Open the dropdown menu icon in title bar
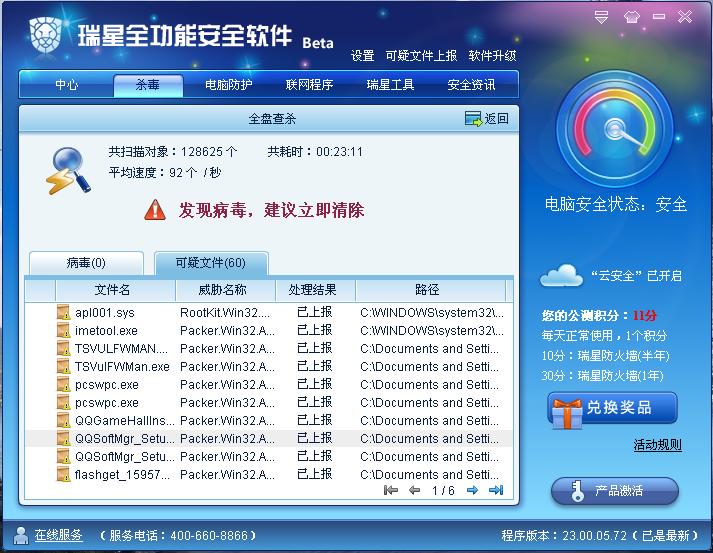Screen dimensions: 713x553 coord(601,17)
